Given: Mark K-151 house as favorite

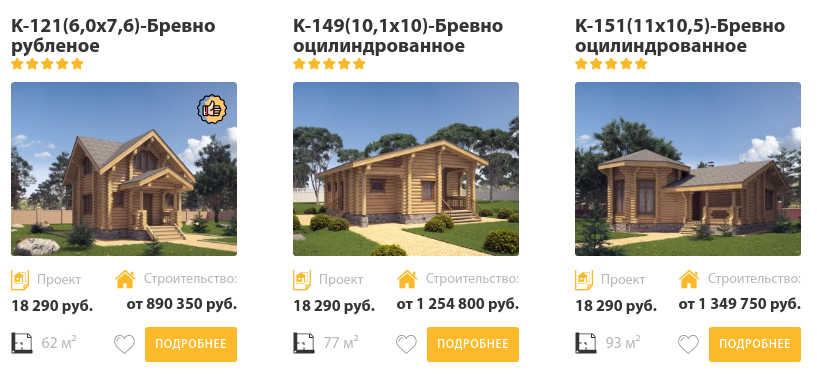Looking at the screenshot, I should pos(688,344).
